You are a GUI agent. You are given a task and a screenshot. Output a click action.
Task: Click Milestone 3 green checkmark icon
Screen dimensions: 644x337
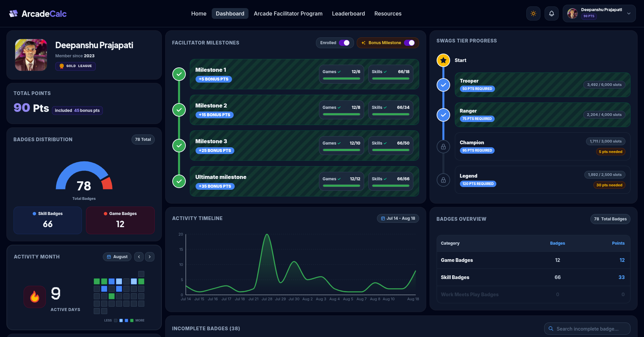coord(179,146)
